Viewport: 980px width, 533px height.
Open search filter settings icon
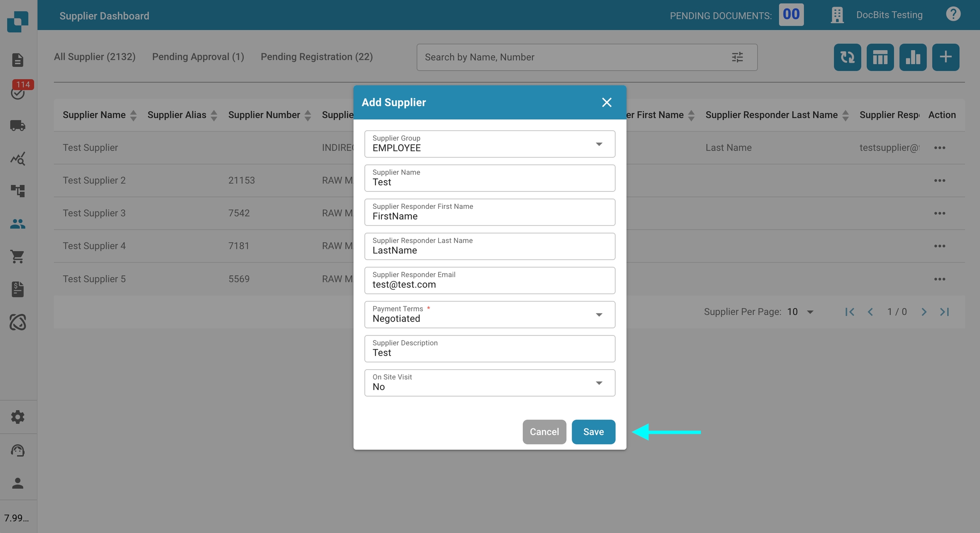737,57
